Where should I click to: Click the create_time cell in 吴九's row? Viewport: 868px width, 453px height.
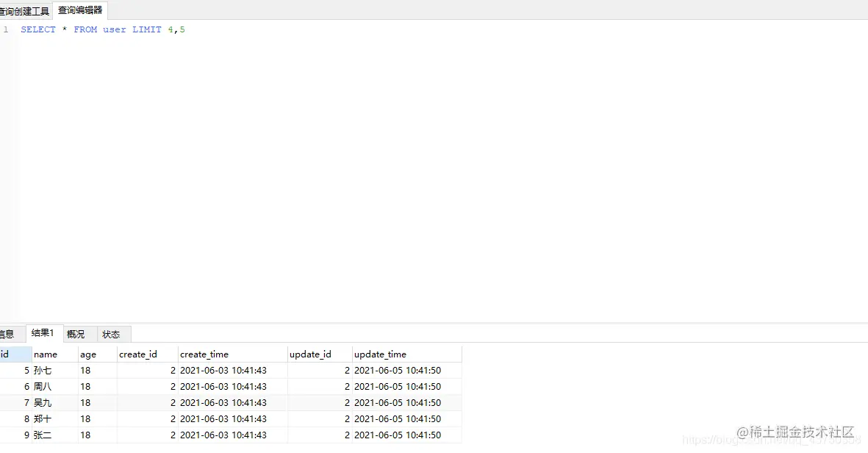pos(232,402)
